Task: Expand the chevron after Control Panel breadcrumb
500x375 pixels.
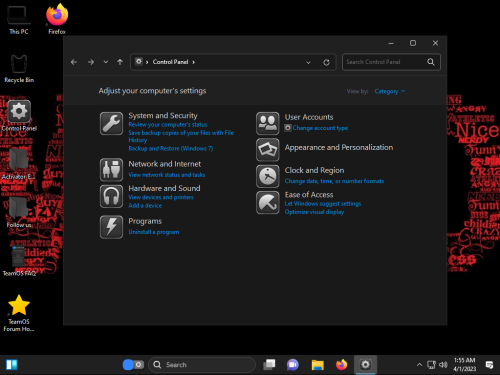Action: (193, 62)
